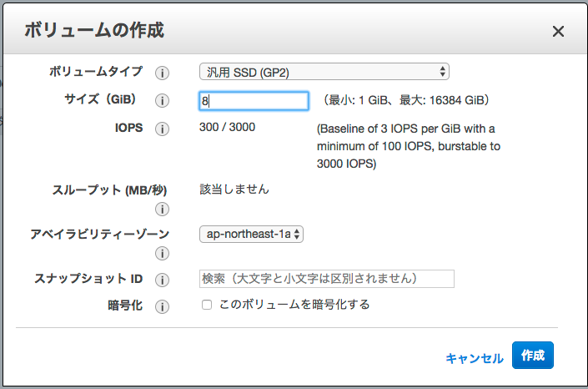
Task: Click the ボリュームタイプ label
Action: pyautogui.click(x=96, y=71)
